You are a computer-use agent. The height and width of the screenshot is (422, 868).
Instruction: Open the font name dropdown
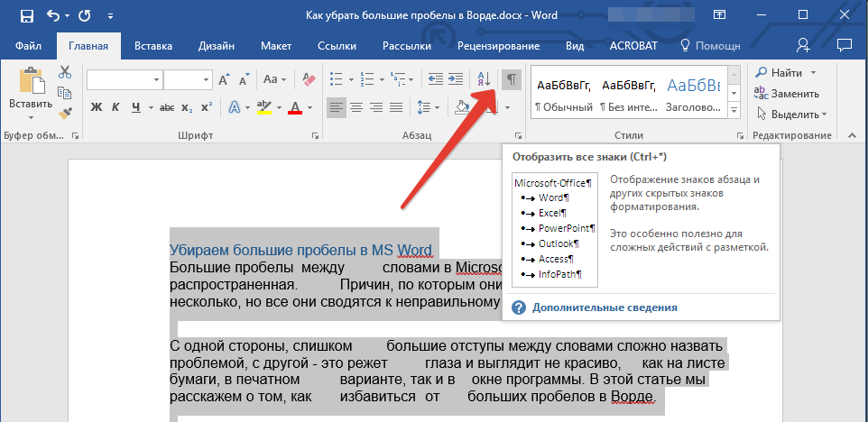(154, 80)
